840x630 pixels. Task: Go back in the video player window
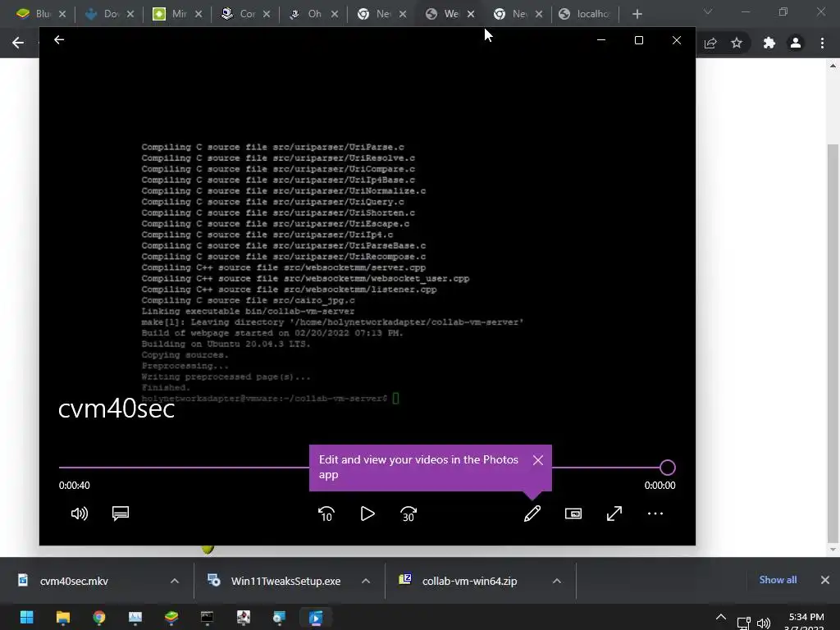pyautogui.click(x=59, y=39)
